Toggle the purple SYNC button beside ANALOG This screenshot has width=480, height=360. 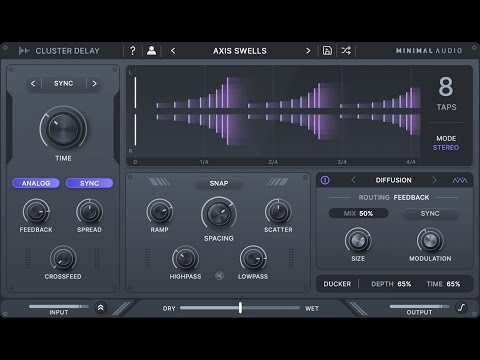[x=89, y=183]
